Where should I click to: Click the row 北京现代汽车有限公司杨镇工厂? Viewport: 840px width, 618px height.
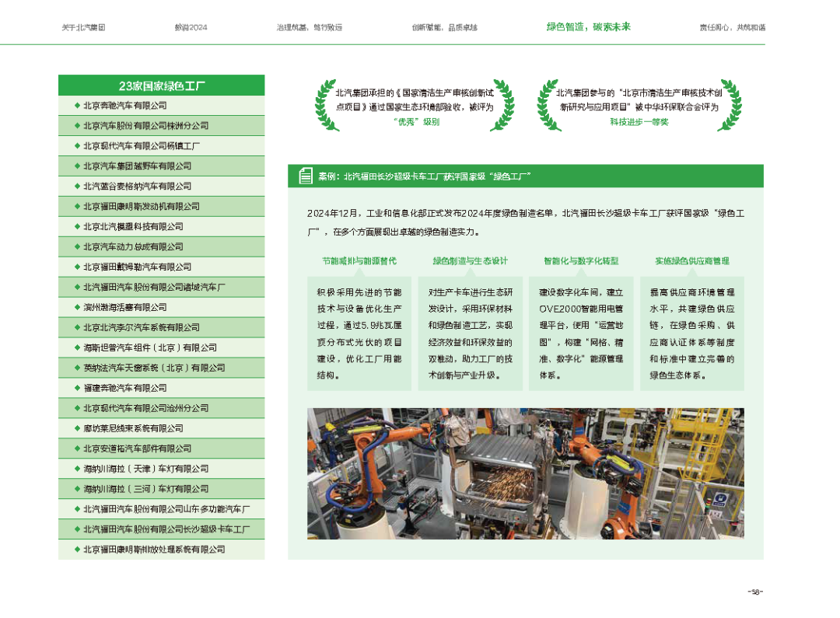(161, 145)
